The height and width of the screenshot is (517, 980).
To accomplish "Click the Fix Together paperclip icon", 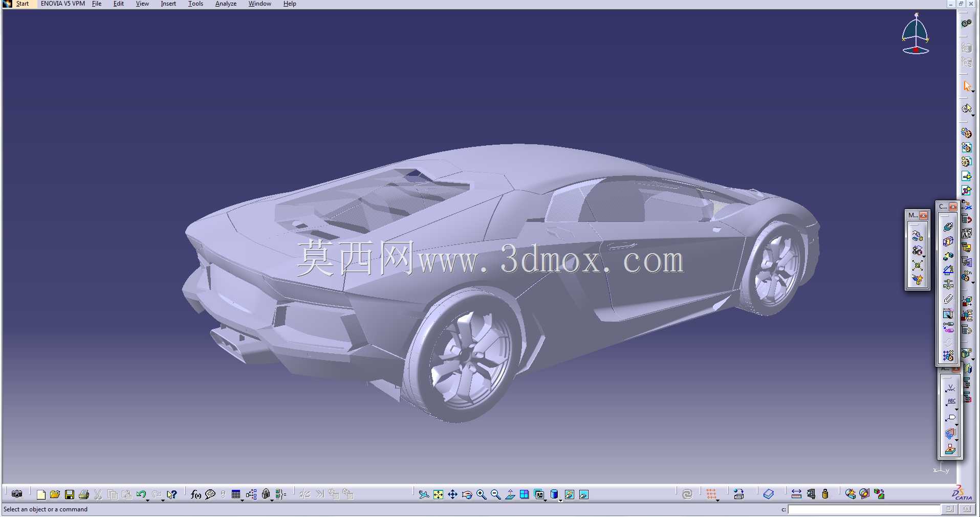I will 948,299.
